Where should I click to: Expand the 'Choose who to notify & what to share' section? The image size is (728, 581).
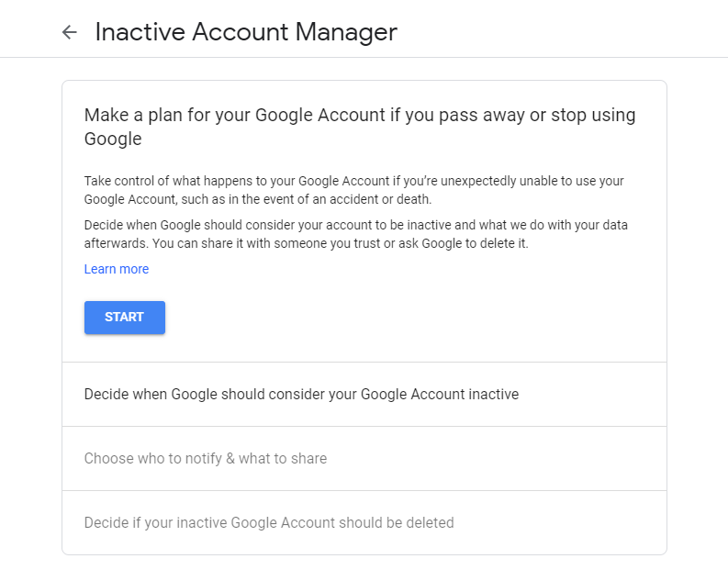click(x=364, y=459)
